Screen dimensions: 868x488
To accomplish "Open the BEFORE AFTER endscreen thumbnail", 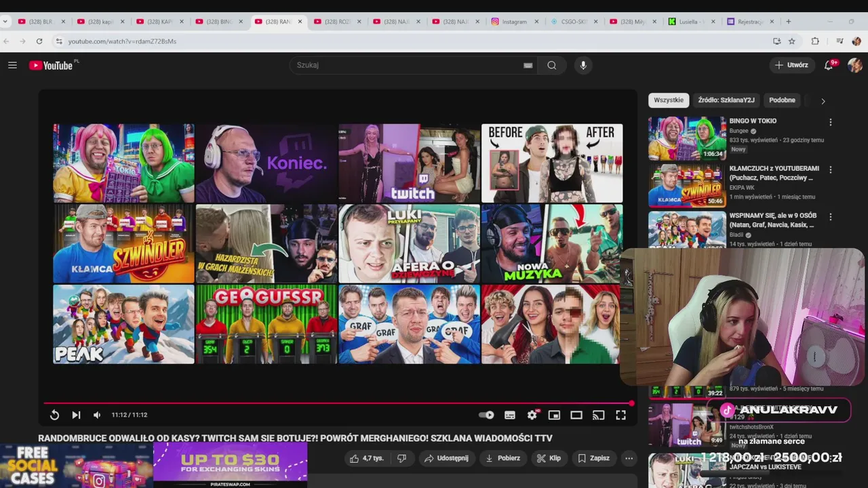I will point(552,163).
